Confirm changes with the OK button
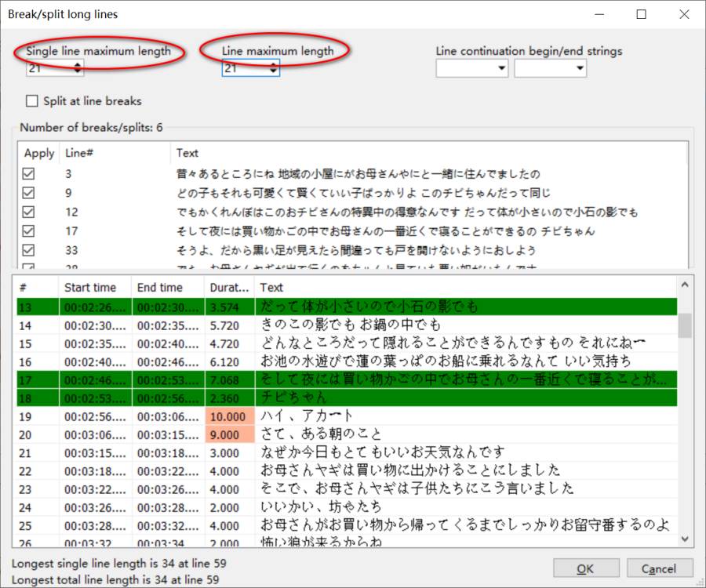 586,568
